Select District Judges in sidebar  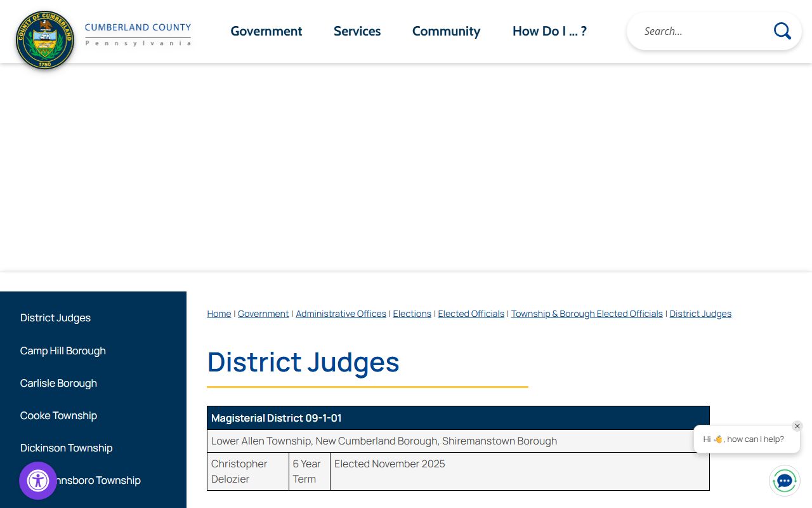55,318
